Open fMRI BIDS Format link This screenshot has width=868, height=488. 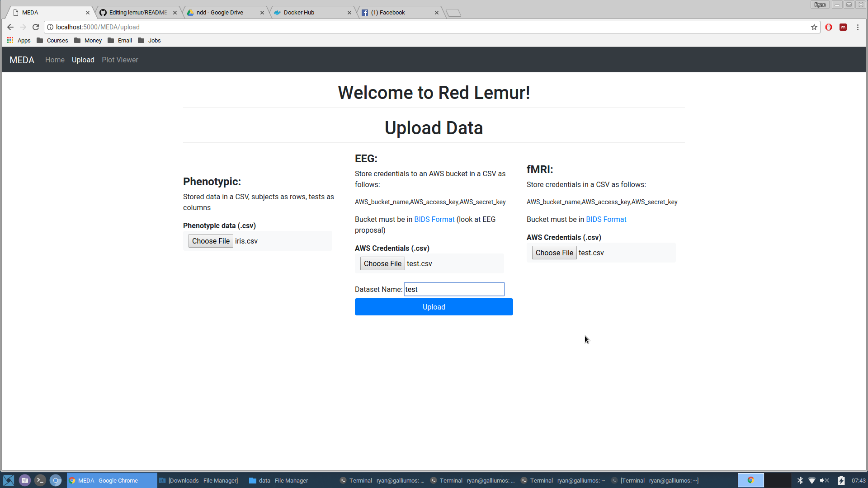click(606, 219)
